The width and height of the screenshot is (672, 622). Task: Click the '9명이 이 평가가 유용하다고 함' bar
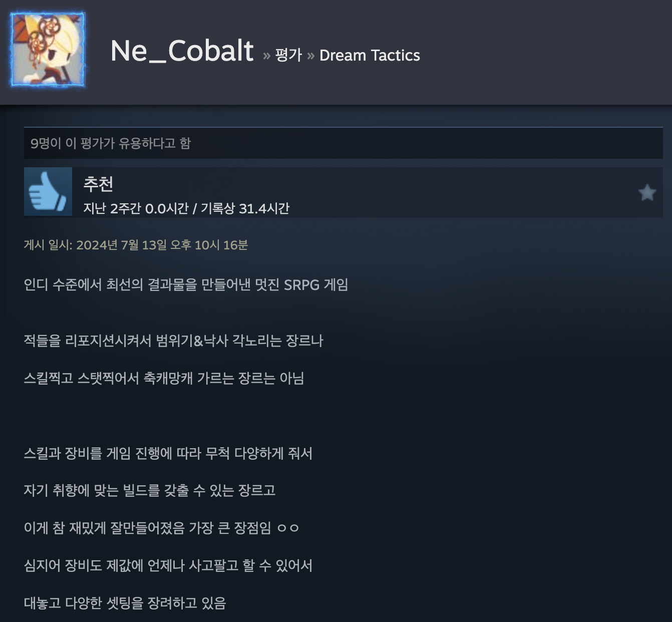[x=343, y=143]
